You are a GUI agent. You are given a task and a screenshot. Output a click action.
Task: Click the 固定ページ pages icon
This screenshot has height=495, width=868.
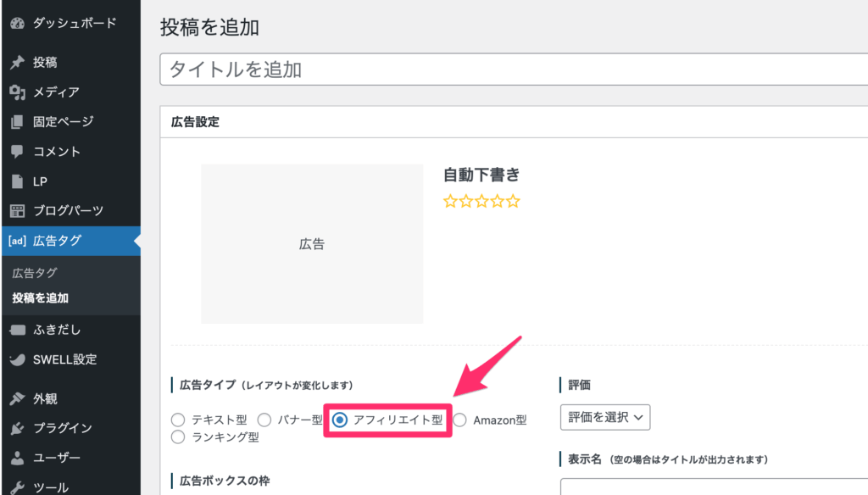17,122
